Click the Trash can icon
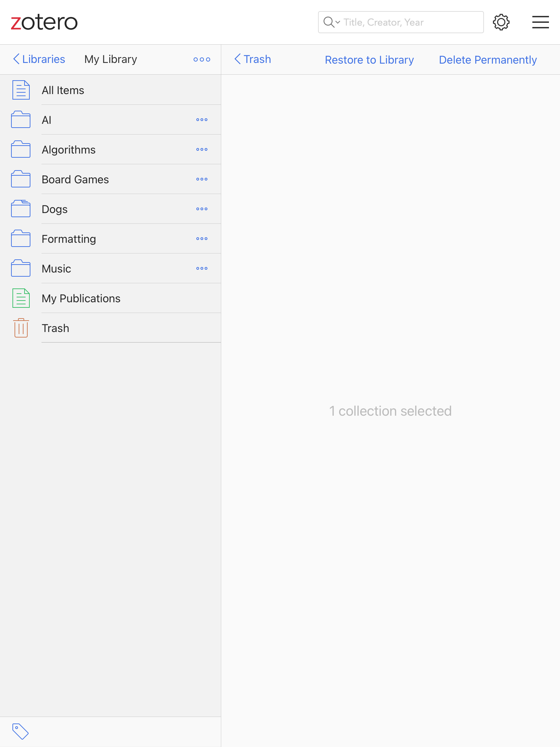This screenshot has width=560, height=747. 21,328
